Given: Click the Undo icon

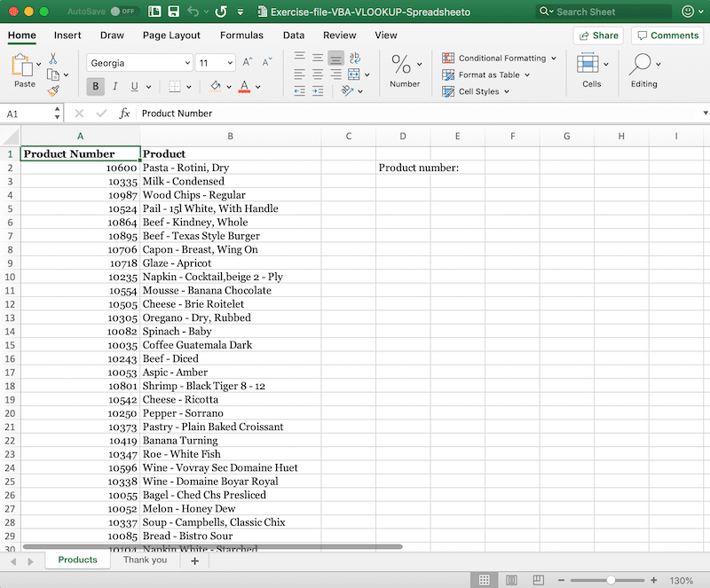Looking at the screenshot, I should (x=193, y=12).
